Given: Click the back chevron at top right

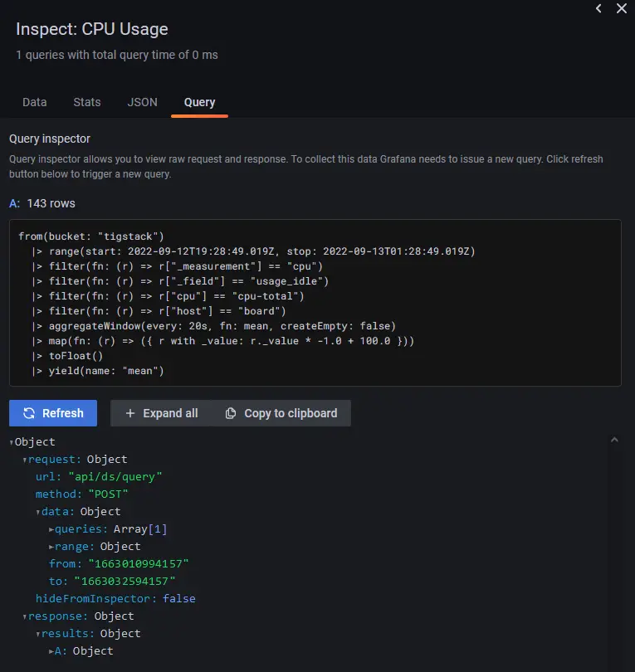Looking at the screenshot, I should pos(598,8).
